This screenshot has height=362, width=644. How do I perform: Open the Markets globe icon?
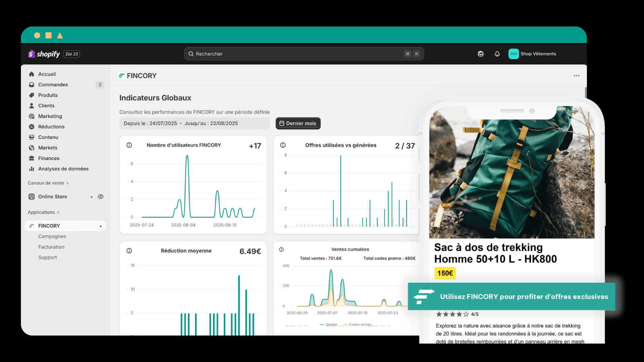pos(31,148)
